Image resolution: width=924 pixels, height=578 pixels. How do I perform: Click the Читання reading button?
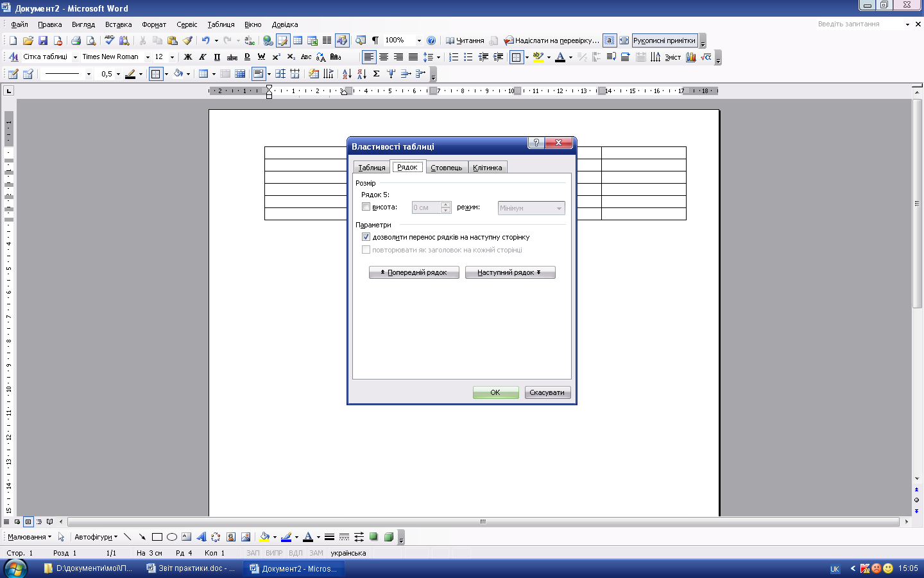click(465, 40)
